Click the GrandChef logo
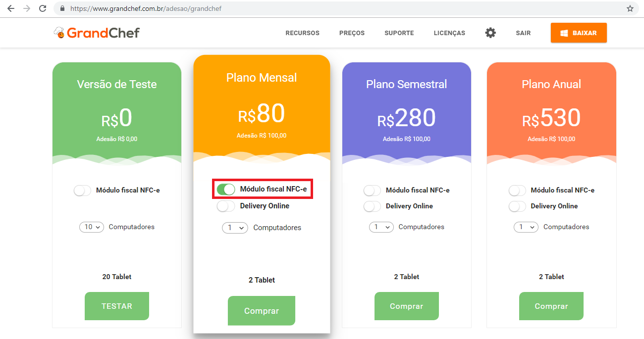Screen dimensions: 644x339 [x=97, y=33]
